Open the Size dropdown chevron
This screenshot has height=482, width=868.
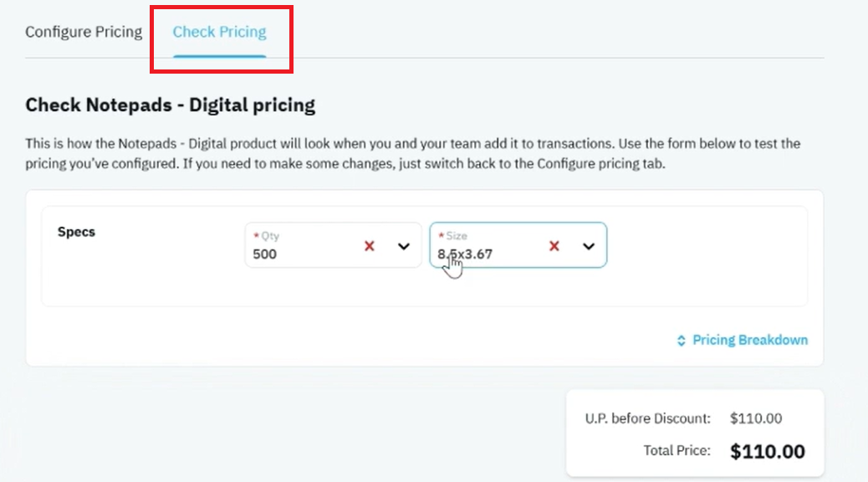(589, 246)
